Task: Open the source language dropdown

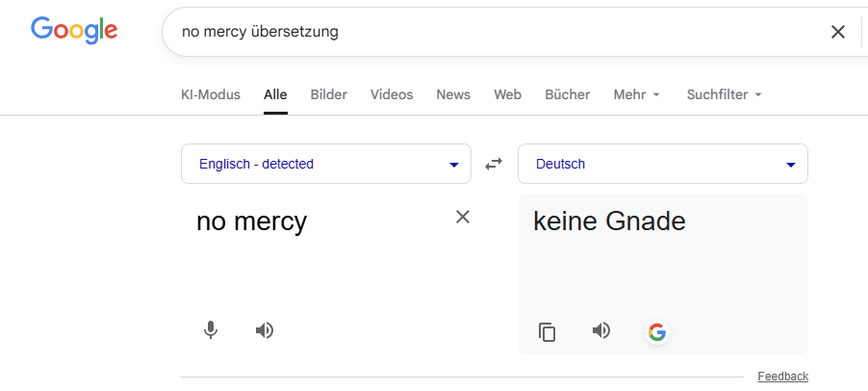Action: tap(325, 164)
